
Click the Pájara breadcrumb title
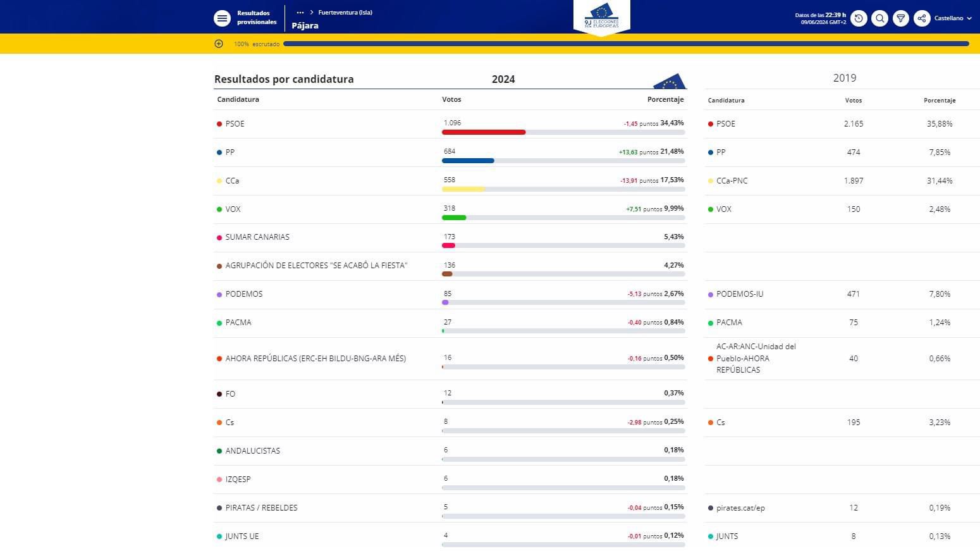(x=305, y=26)
